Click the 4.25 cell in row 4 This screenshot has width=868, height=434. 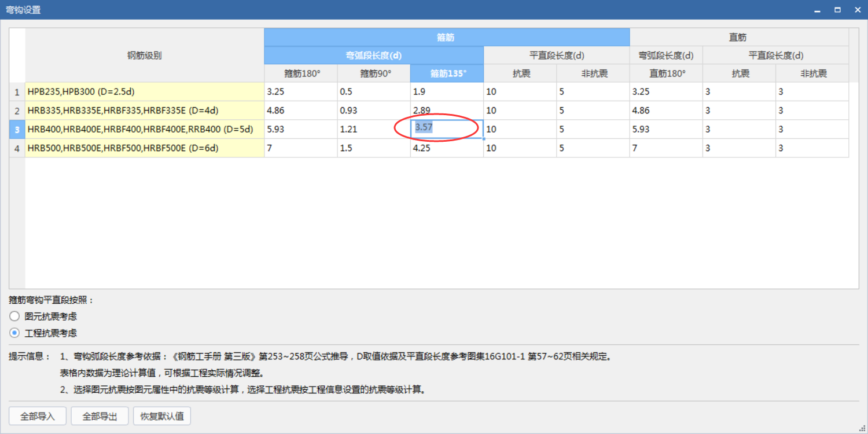pos(447,148)
